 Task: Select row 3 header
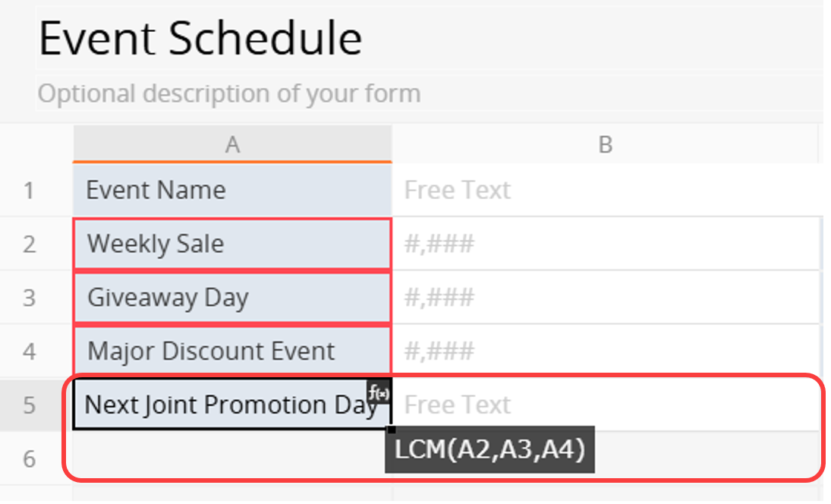29,298
